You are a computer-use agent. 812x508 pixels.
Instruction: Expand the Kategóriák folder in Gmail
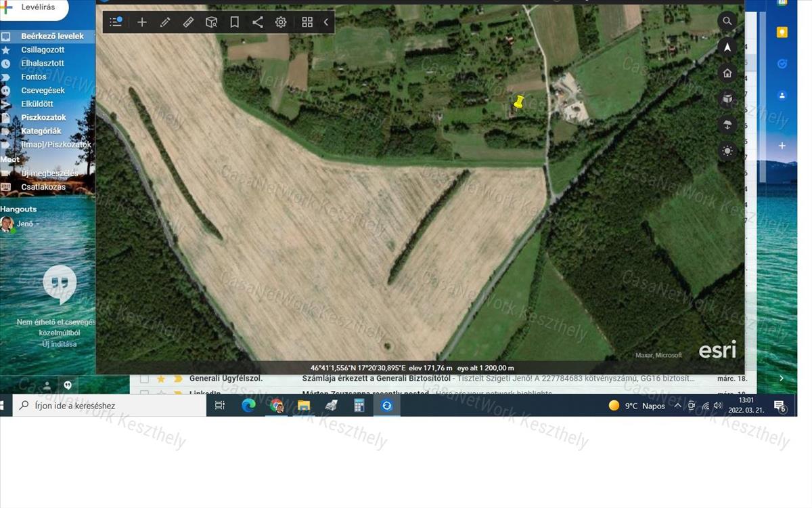41,131
